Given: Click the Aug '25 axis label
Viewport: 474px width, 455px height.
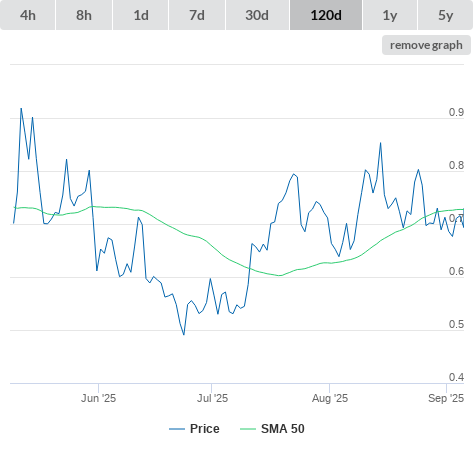Looking at the screenshot, I should tap(330, 398).
